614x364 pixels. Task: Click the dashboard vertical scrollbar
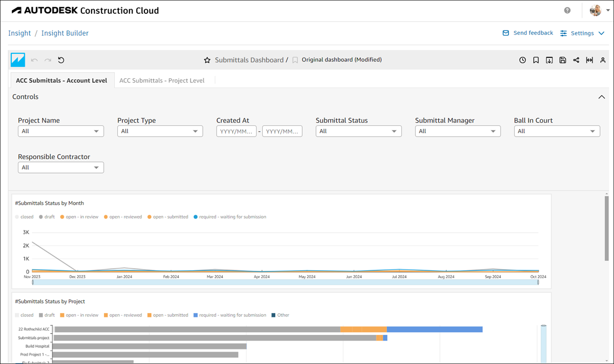tap(606, 228)
